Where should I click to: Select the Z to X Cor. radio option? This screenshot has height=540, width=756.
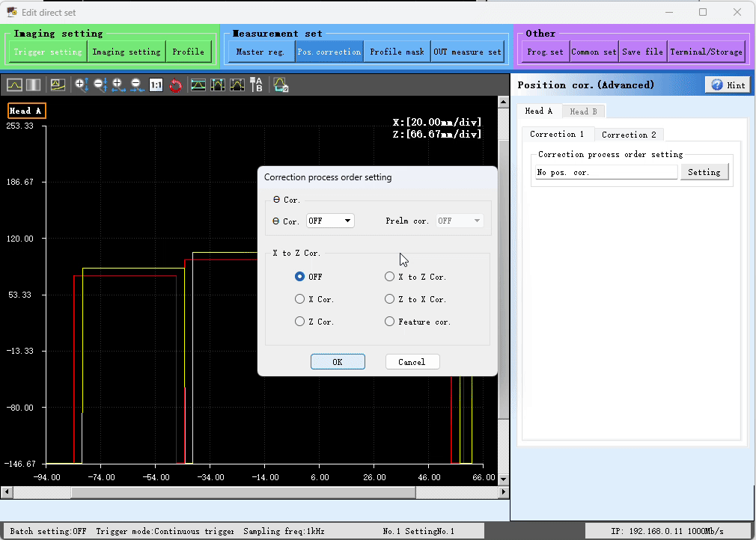(389, 299)
